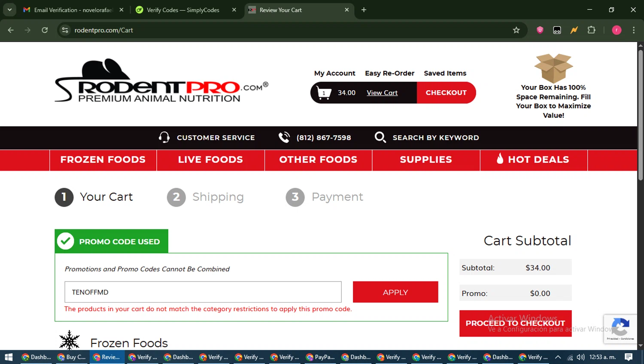Click the green promo checkmark icon
The height and width of the screenshot is (364, 644).
pyautogui.click(x=66, y=241)
